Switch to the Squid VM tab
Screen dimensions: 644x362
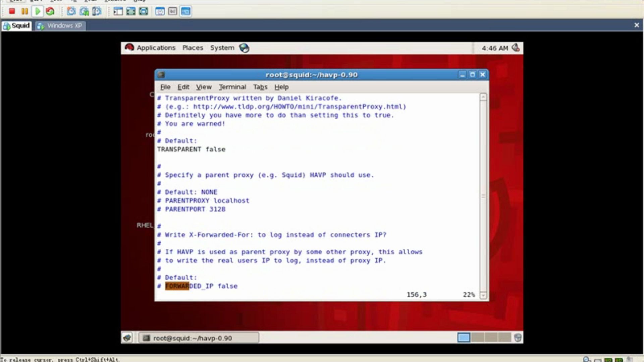coord(16,26)
